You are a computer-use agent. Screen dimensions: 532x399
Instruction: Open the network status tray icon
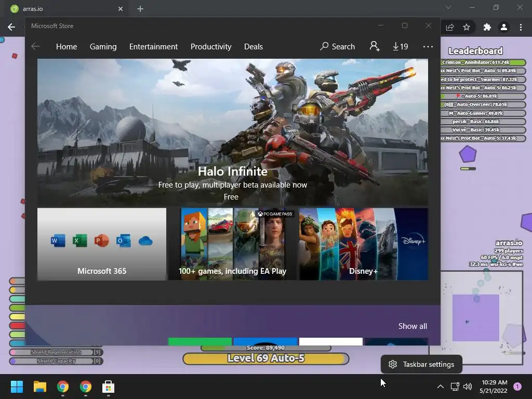pos(455,387)
